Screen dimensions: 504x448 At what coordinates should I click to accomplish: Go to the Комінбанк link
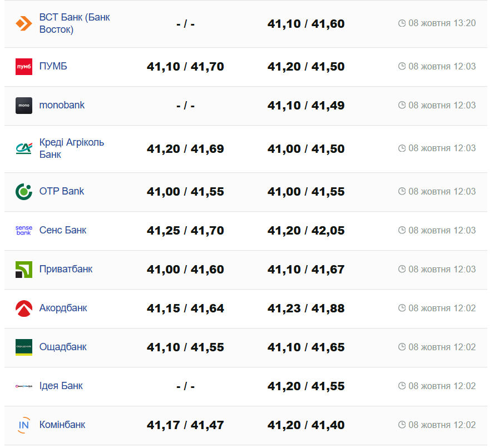[x=62, y=425]
